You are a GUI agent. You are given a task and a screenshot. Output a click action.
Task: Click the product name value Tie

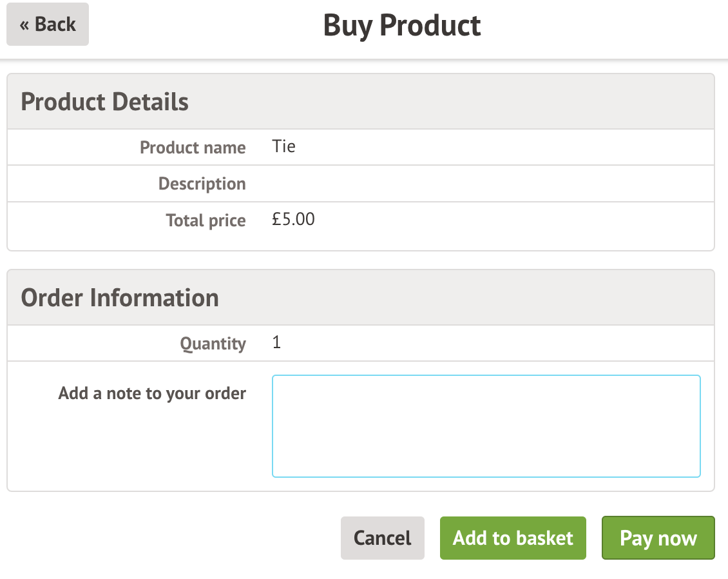point(284,146)
